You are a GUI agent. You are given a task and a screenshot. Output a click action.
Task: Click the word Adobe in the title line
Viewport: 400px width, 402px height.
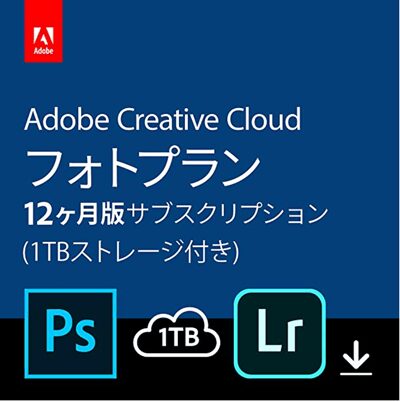point(66,119)
